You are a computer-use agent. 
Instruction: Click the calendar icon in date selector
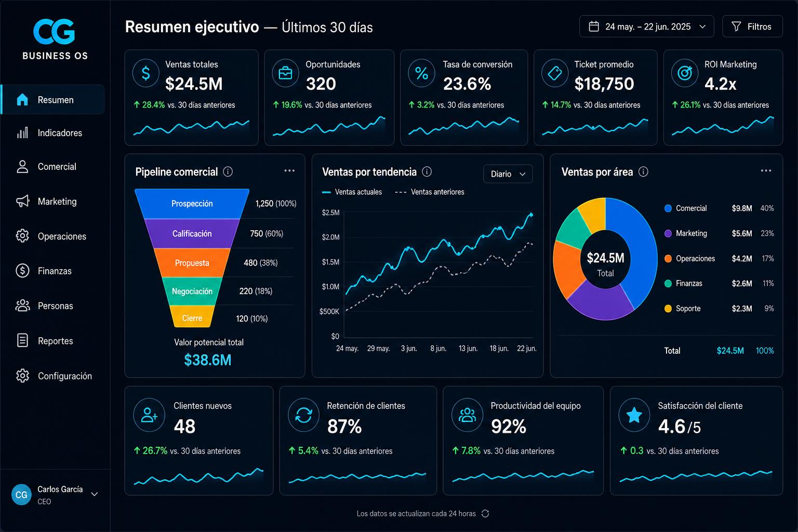[594, 26]
